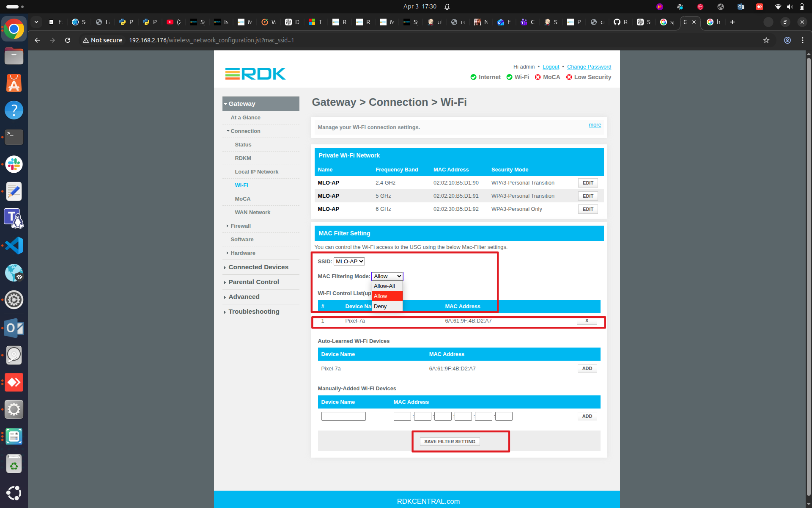
Task: Remove Pixel-7a from control list
Action: coord(587,321)
